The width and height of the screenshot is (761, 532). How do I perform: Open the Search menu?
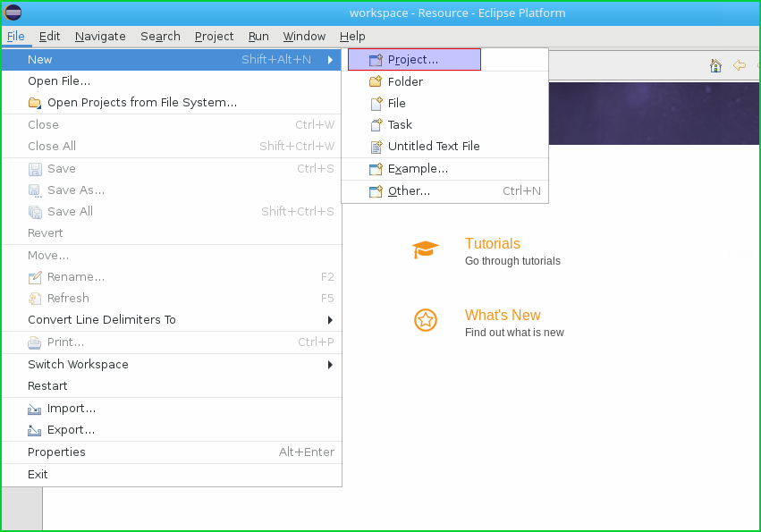pyautogui.click(x=160, y=37)
